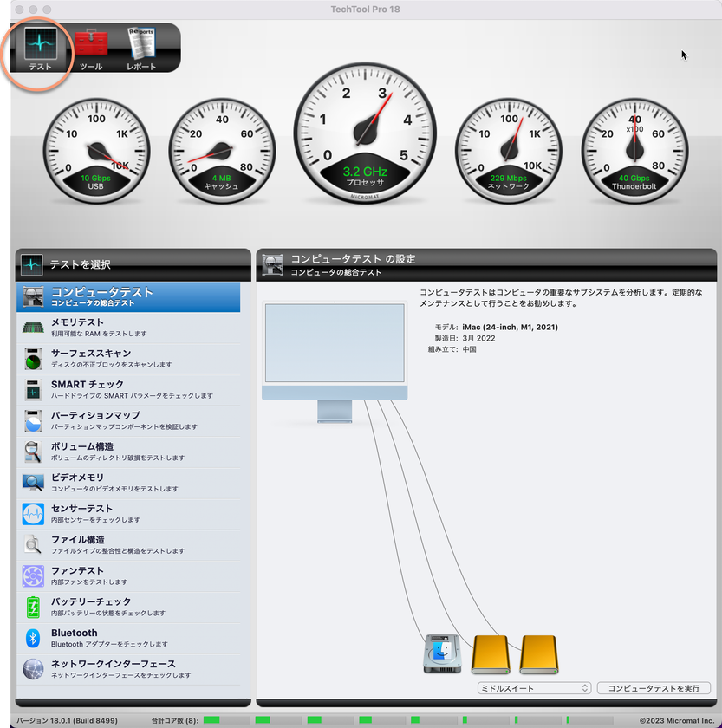Screen dimensions: 722x728
Task: Click センサーテスト label text
Action: click(x=81, y=509)
